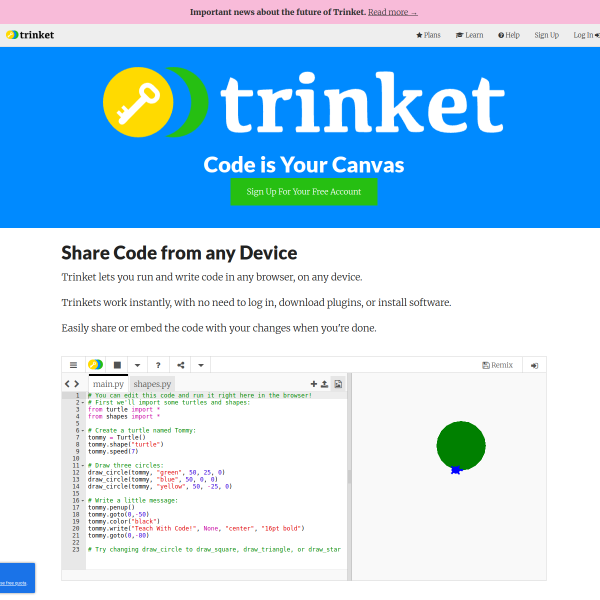Expand the share options dropdown arrow
This screenshot has height=600, width=600.
tap(201, 365)
